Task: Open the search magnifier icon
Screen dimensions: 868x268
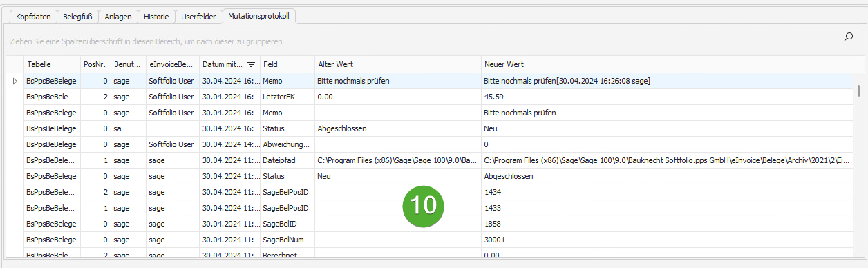Action: point(849,37)
